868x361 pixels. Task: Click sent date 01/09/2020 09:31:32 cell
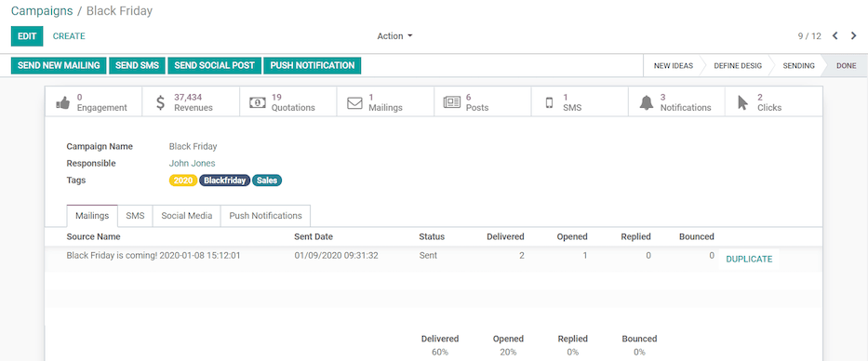[336, 256]
